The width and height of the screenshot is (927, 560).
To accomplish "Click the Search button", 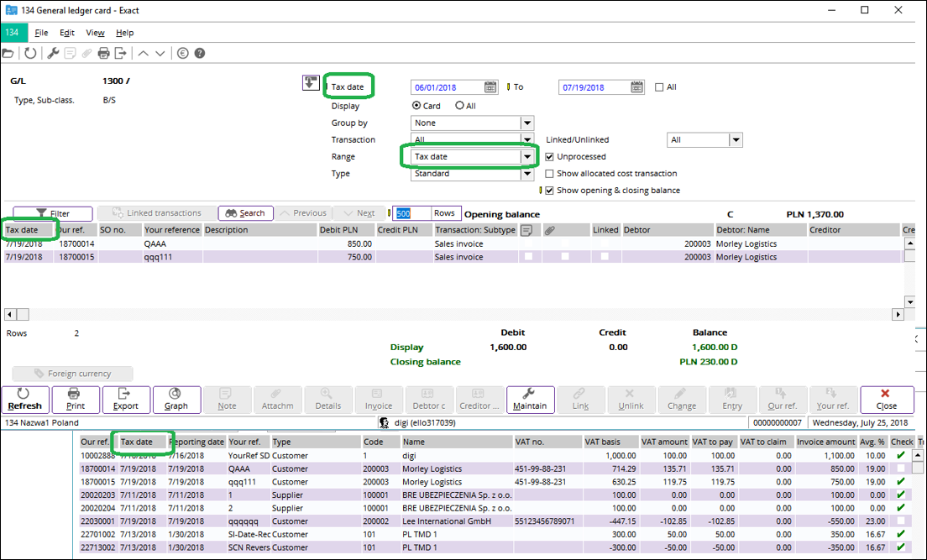I will [x=245, y=213].
